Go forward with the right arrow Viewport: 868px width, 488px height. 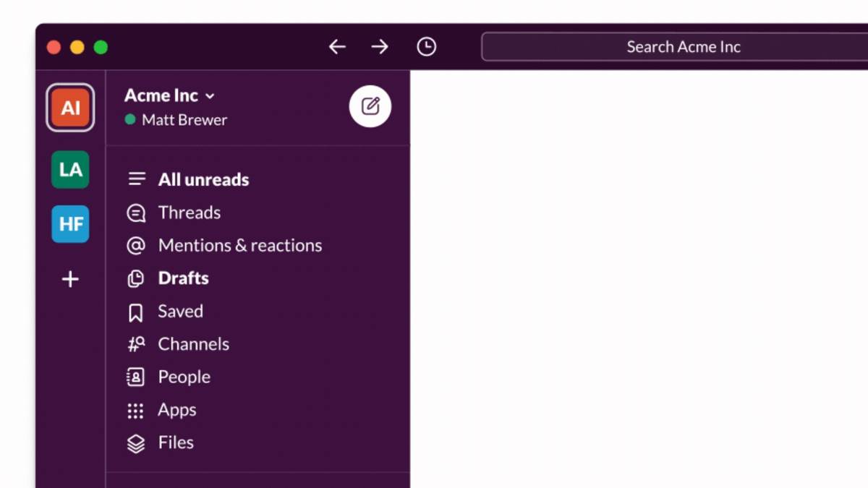[380, 47]
